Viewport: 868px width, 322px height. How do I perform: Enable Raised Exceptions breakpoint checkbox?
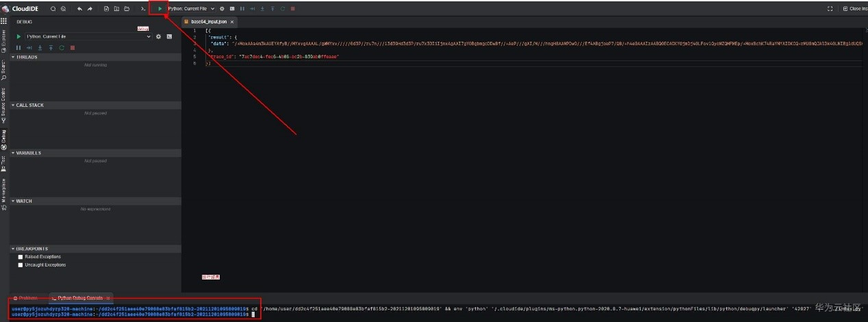(21, 257)
